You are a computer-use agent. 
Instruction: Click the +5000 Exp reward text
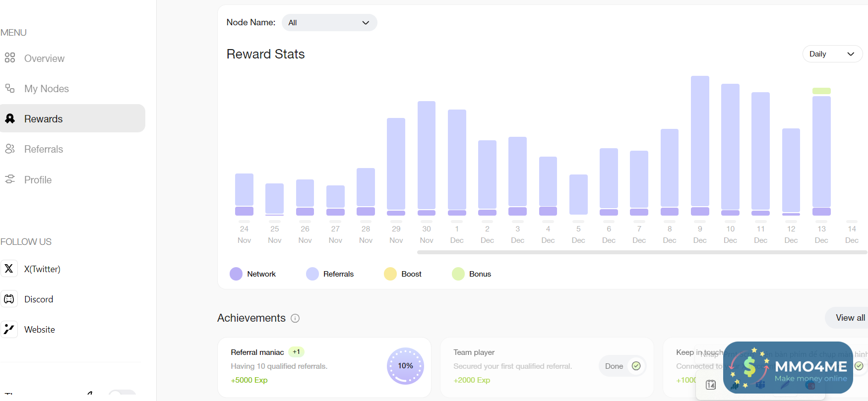tap(249, 380)
